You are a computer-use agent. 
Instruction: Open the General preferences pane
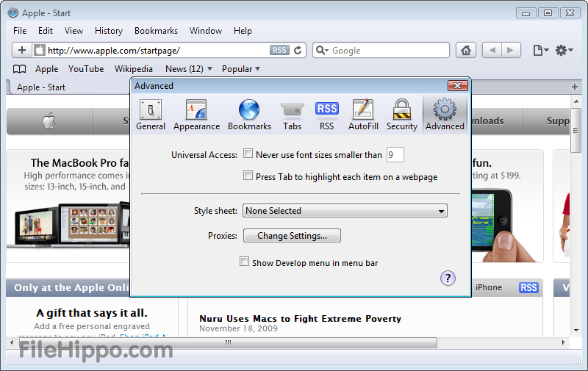click(151, 115)
